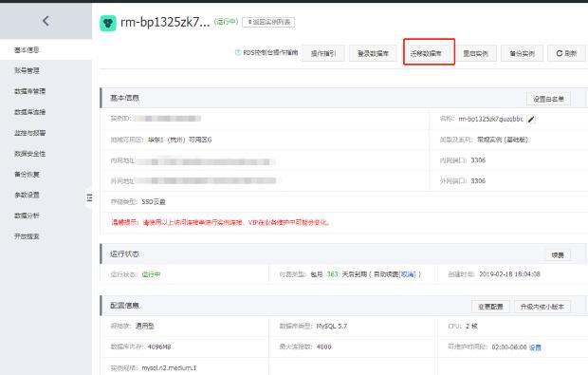Click the 操作指引 button
This screenshot has width=588, height=375.
pyautogui.click(x=323, y=53)
